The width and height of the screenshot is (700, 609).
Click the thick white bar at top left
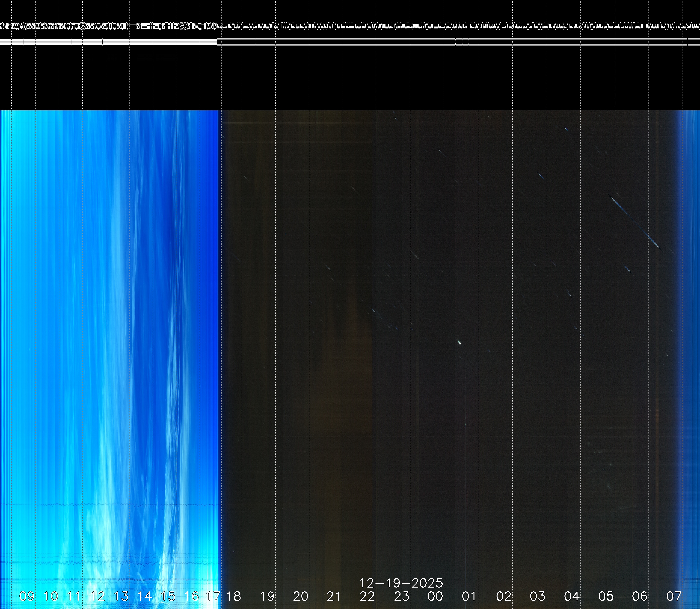(x=109, y=42)
